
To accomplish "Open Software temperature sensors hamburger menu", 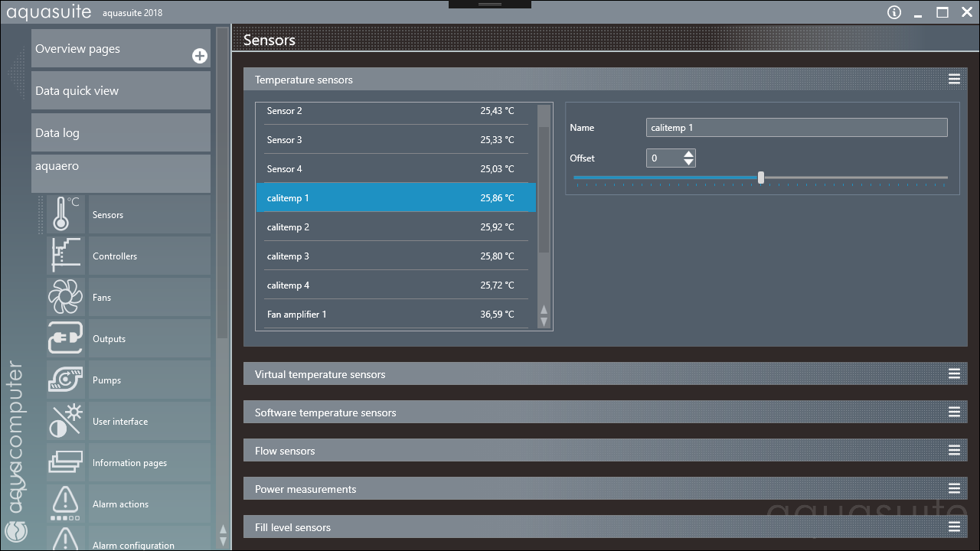I will tap(954, 412).
